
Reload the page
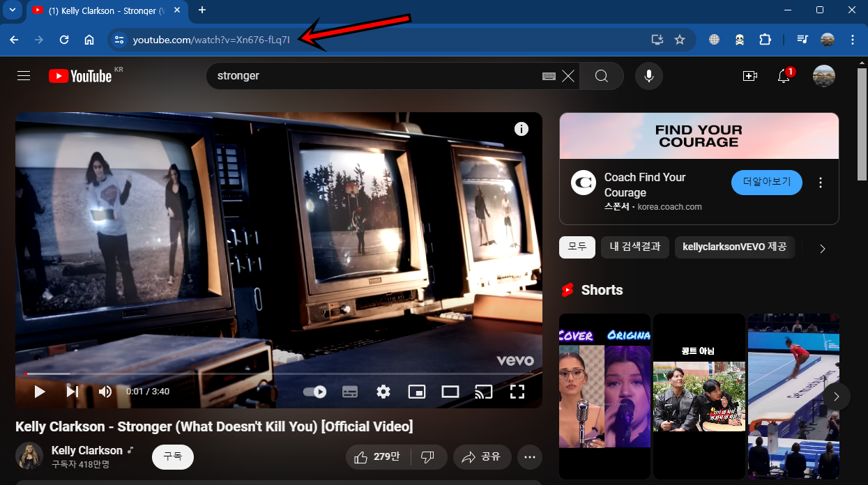[64, 40]
